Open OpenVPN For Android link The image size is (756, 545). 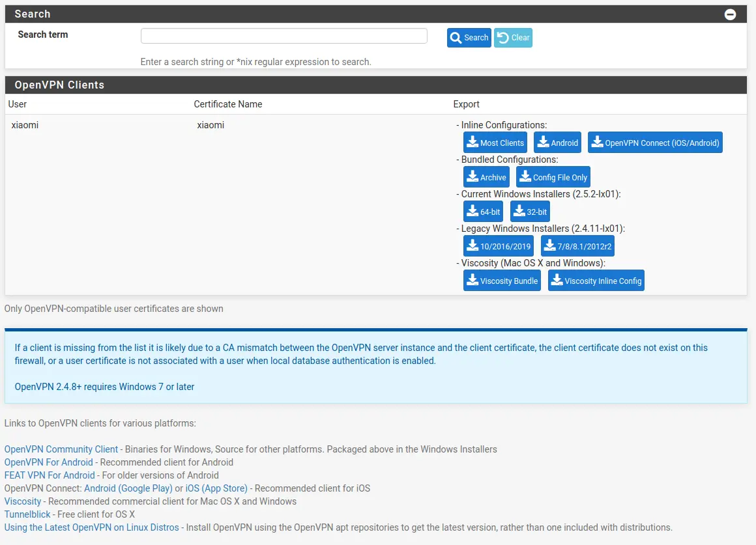pyautogui.click(x=49, y=462)
